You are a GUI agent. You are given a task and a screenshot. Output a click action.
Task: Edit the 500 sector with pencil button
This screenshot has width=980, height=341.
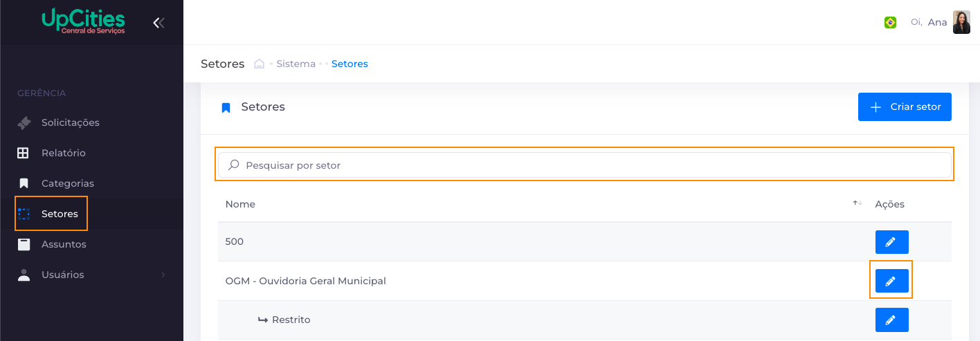tap(891, 242)
